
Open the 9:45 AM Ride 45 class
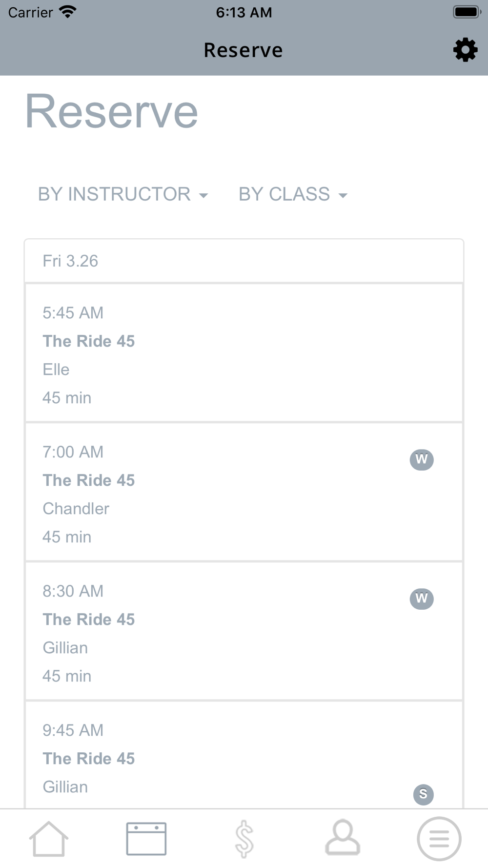[220, 757]
